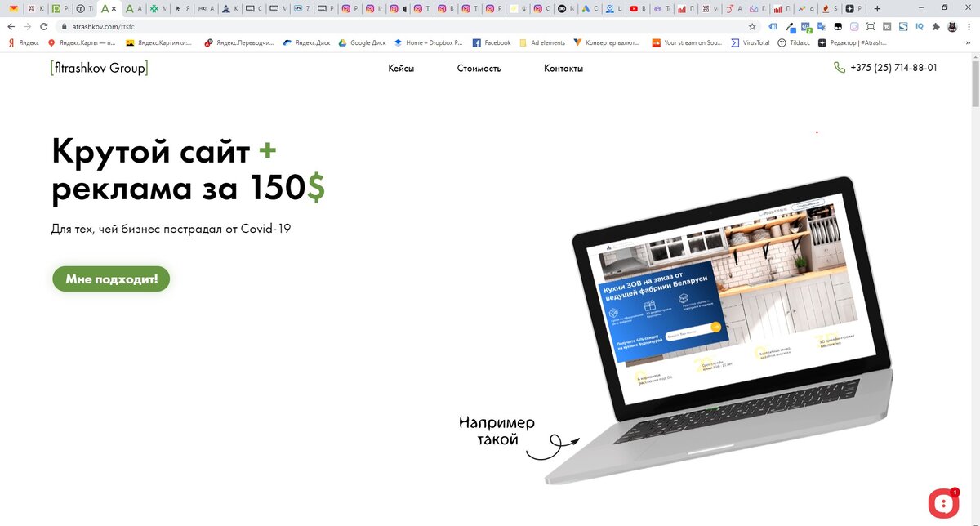Go back with the browser arrow
Viewport: 980px width, 526px height.
tap(11, 26)
